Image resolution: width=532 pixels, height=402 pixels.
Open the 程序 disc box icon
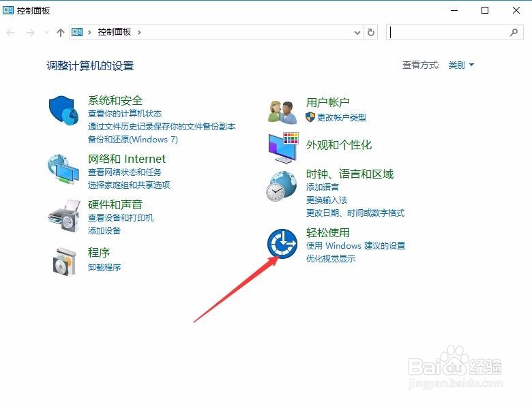[x=64, y=261]
